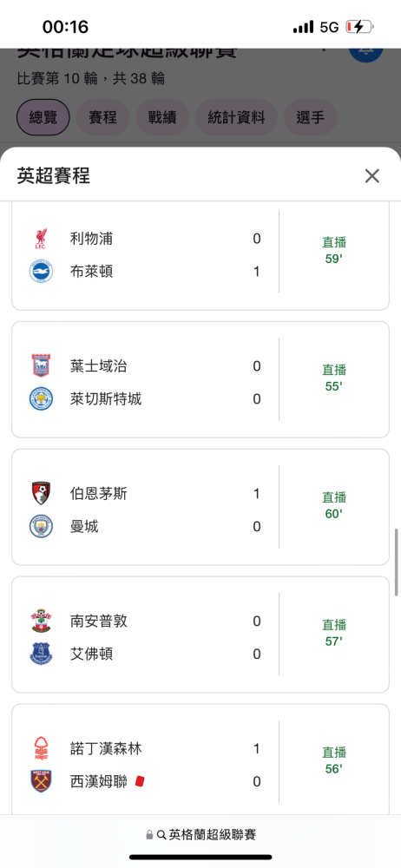The image size is (401, 868).
Task: Tap the Liverpool club crest
Action: coord(41,239)
